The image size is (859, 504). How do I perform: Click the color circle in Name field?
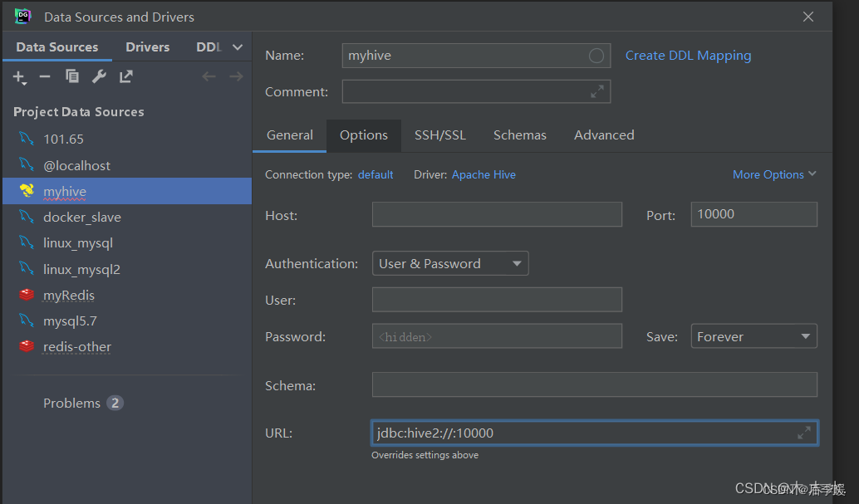(596, 56)
